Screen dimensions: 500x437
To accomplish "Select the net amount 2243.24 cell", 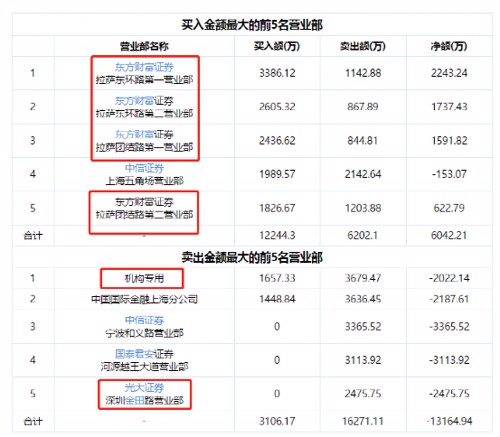I will tap(449, 73).
